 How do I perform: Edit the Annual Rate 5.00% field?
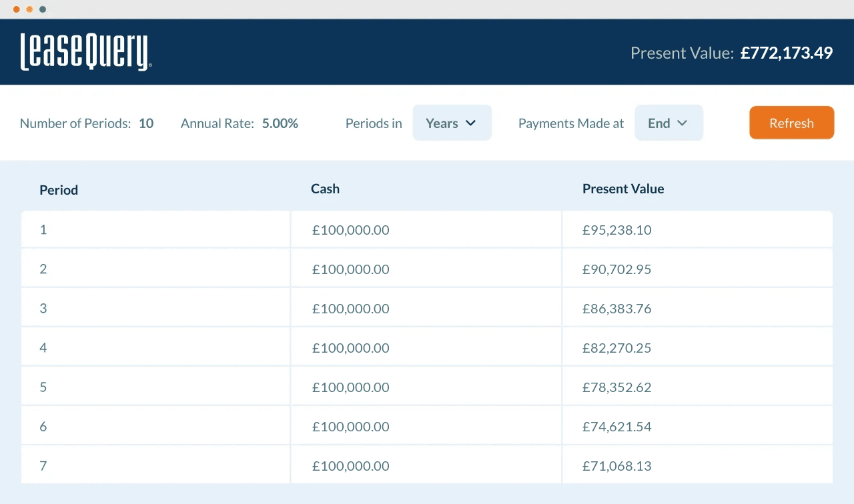(x=280, y=123)
